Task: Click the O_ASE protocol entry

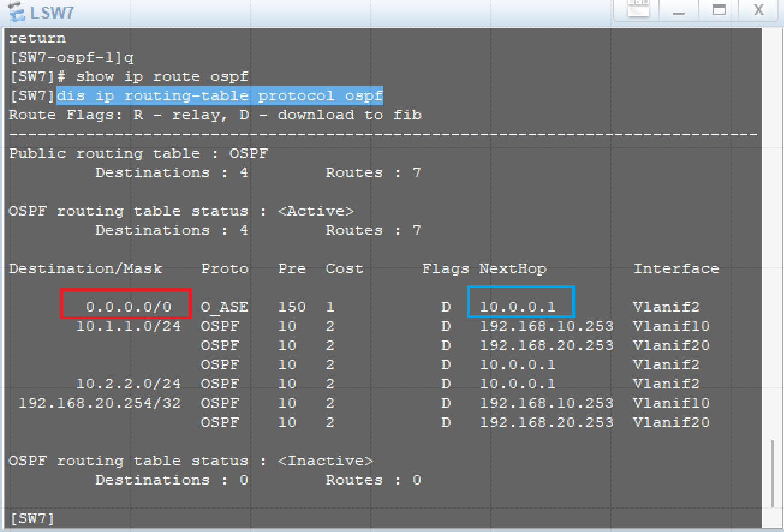Action: coord(224,307)
